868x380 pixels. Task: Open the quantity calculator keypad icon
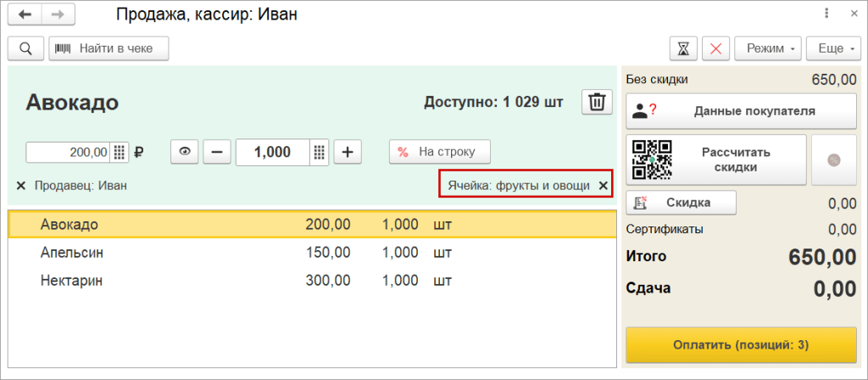(x=320, y=153)
